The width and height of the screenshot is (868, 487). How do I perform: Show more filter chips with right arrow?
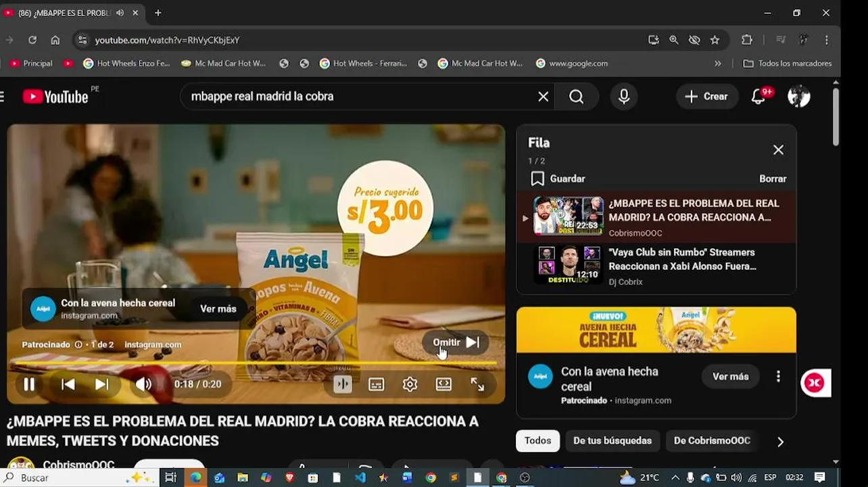(x=780, y=441)
